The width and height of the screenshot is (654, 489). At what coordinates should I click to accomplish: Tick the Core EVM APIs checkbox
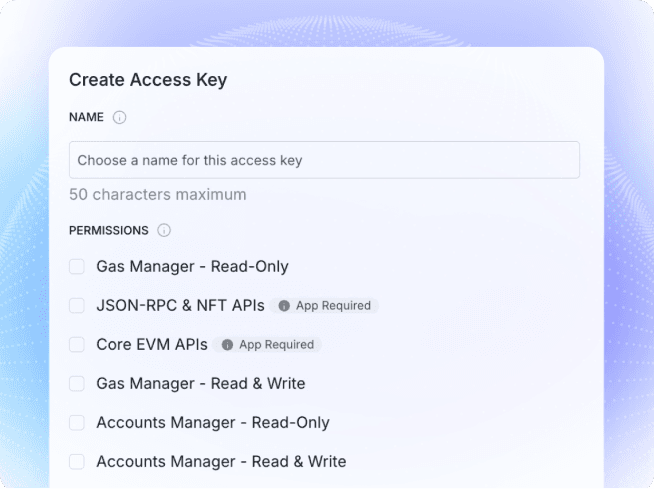(x=77, y=345)
